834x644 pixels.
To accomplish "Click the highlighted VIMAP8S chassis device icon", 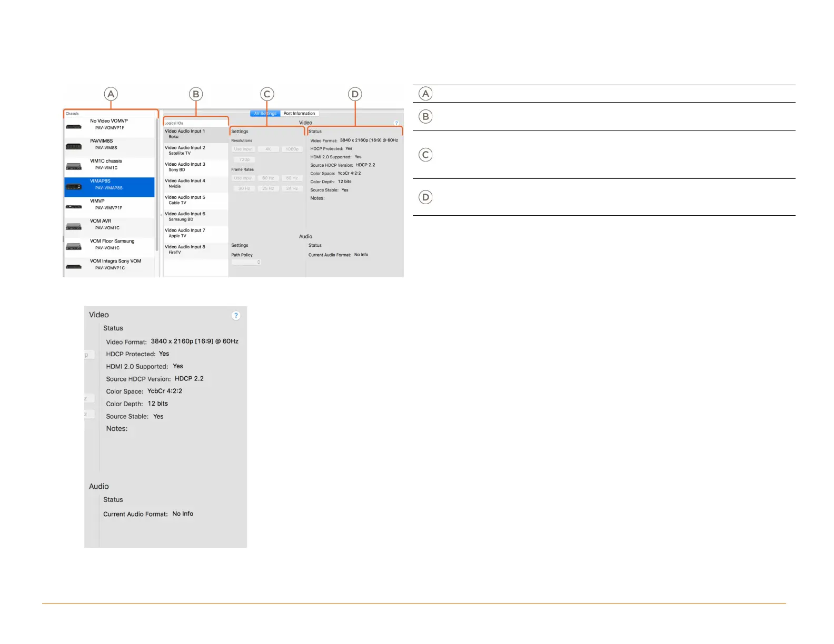I will pos(73,186).
